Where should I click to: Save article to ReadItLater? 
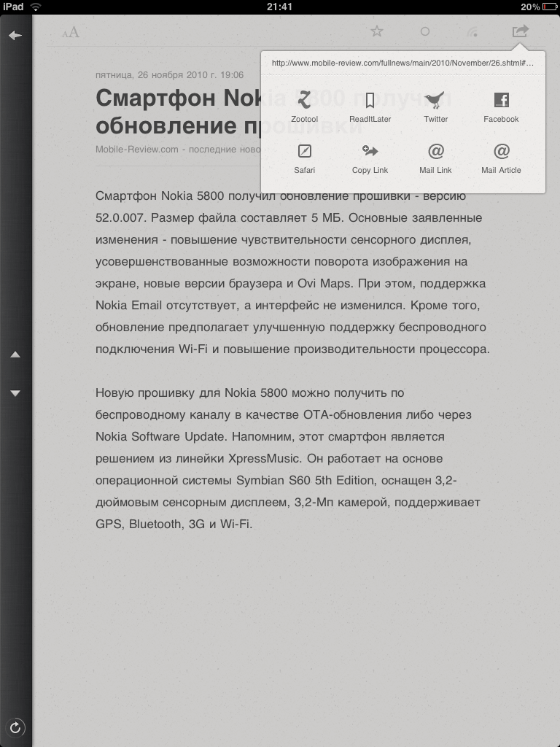[370, 107]
